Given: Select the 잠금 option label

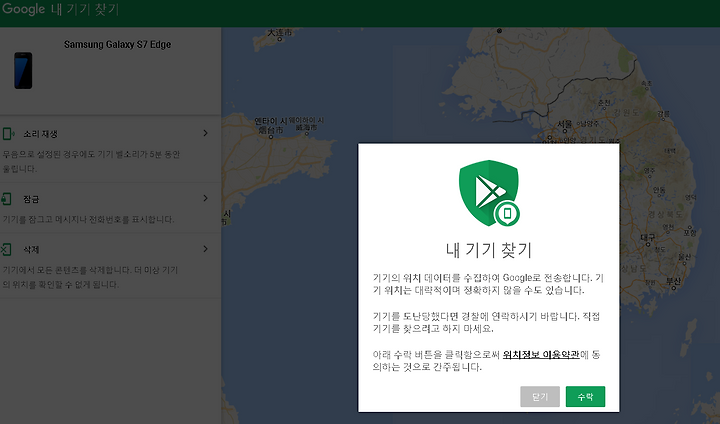Looking at the screenshot, I should pos(31,199).
